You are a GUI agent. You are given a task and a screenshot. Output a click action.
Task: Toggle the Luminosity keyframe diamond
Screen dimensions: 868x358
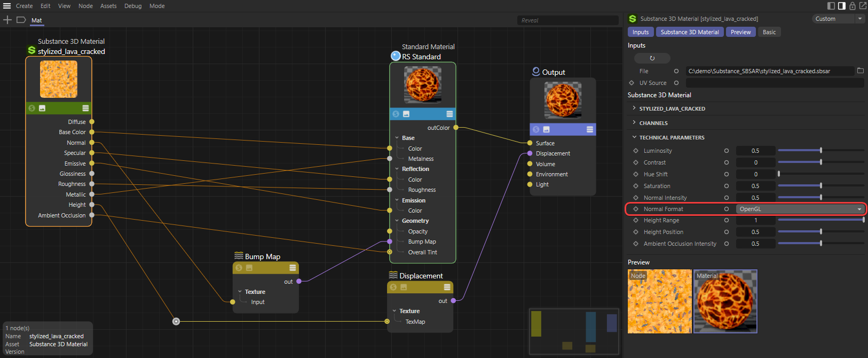pos(636,151)
